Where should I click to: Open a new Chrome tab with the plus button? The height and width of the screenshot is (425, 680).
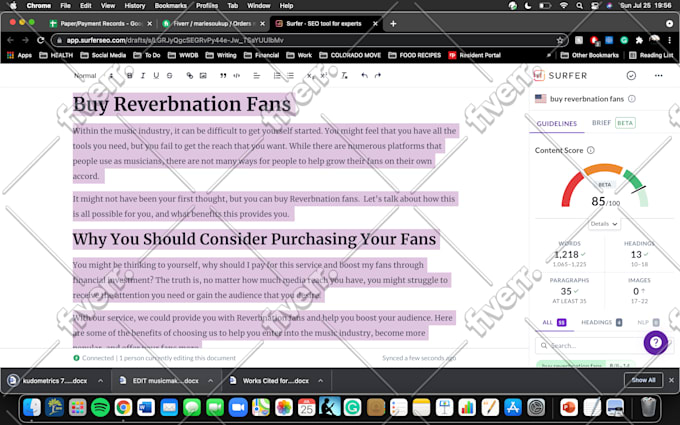(393, 23)
